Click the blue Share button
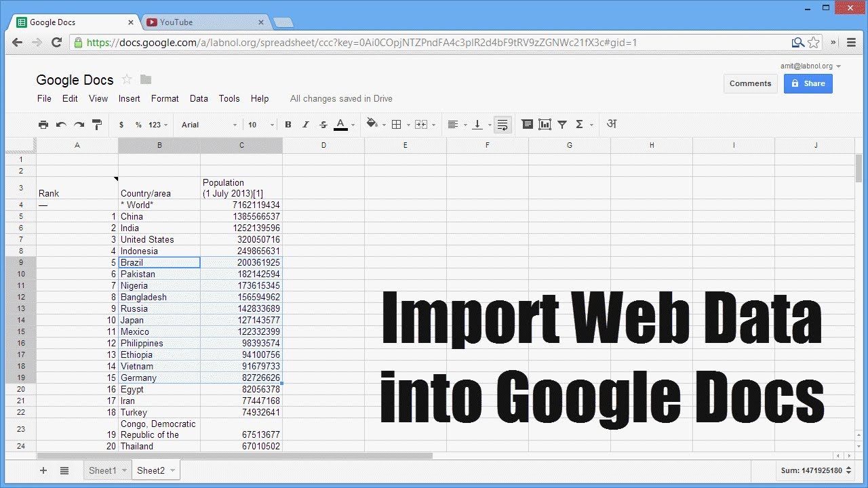The image size is (868, 488). tap(808, 83)
